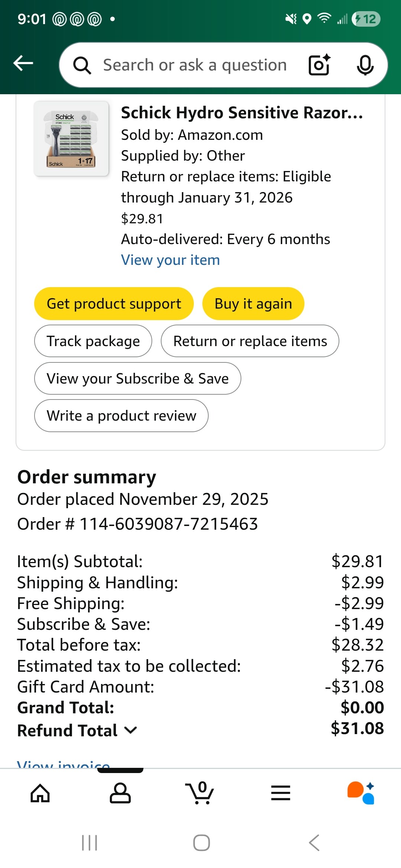Open the View your item link

tap(170, 260)
